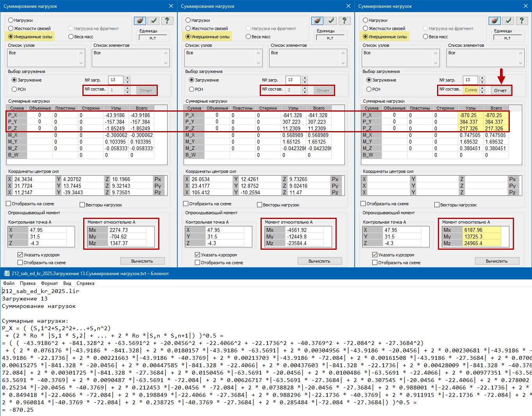Select 'РСН' radio button in middle dialog
This screenshot has height=416, width=532.
[191, 89]
